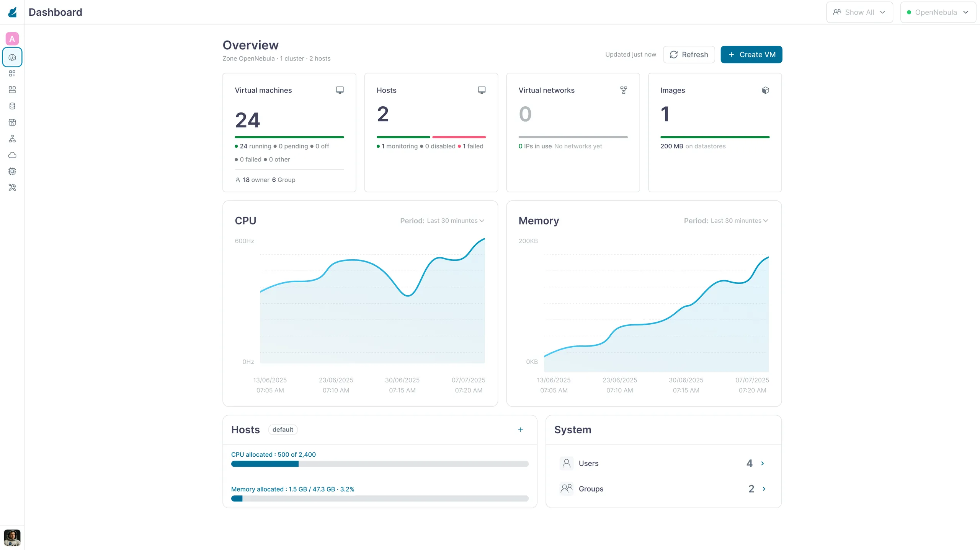
Task: Click the default cluster tag
Action: click(283, 430)
